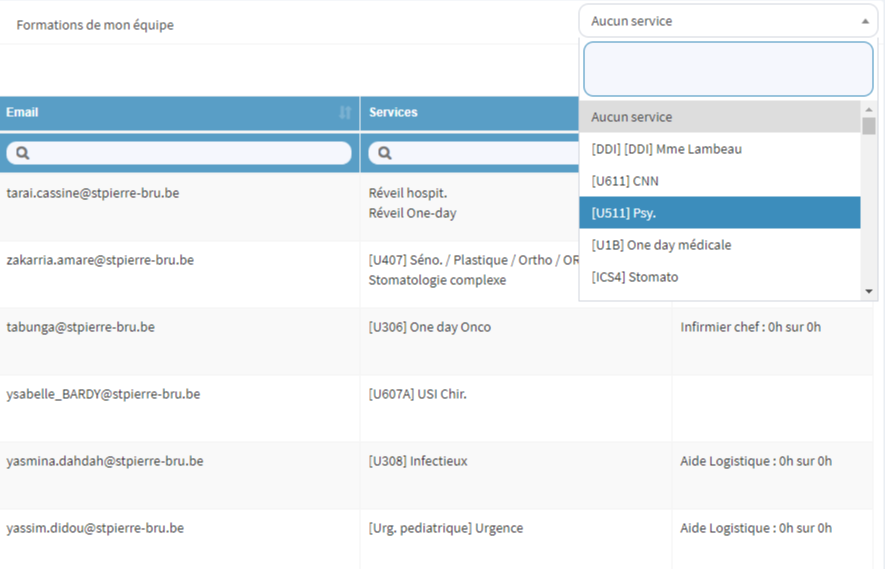Click the dropdown scrollbar up arrow
The width and height of the screenshot is (885, 569).
(869, 110)
